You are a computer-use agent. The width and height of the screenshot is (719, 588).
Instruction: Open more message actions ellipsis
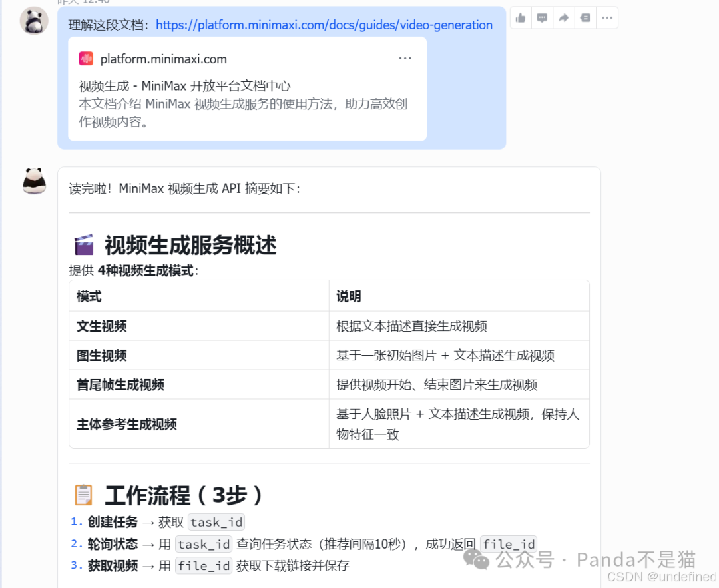pos(607,18)
